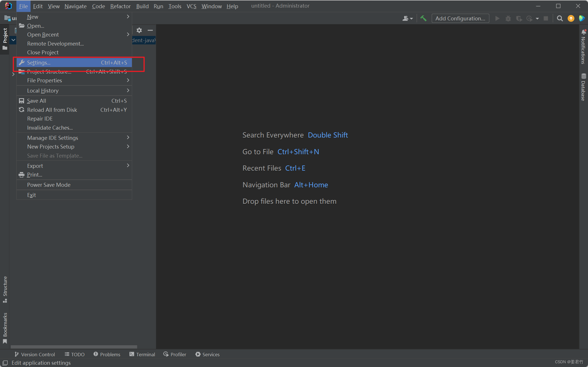This screenshot has height=367, width=588.
Task: Toggle Power Save Mode in File menu
Action: pyautogui.click(x=49, y=185)
